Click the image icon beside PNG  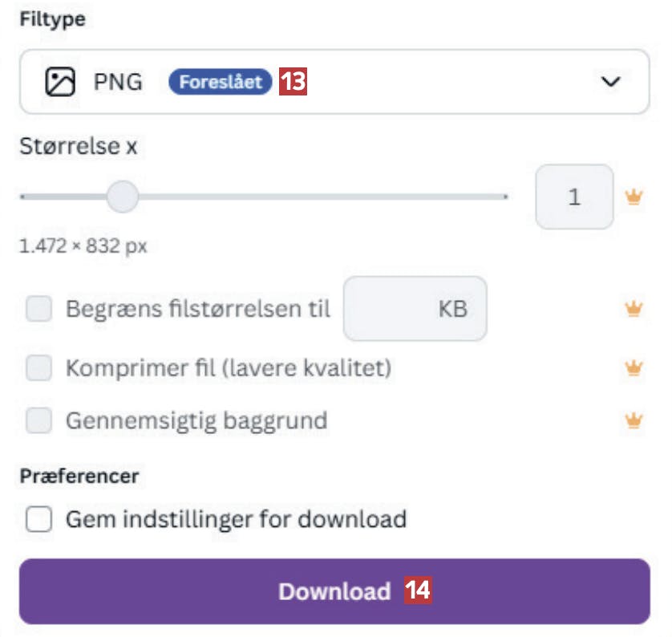pyautogui.click(x=59, y=82)
